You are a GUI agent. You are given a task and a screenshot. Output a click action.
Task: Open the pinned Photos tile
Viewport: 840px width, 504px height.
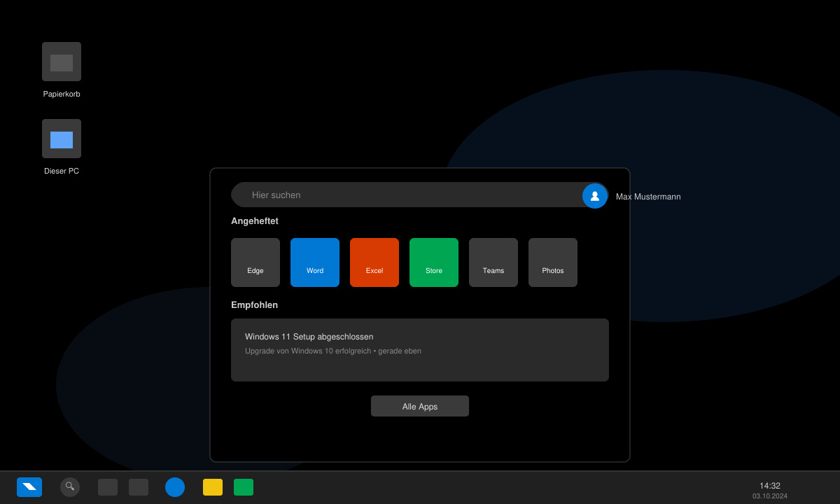click(553, 262)
